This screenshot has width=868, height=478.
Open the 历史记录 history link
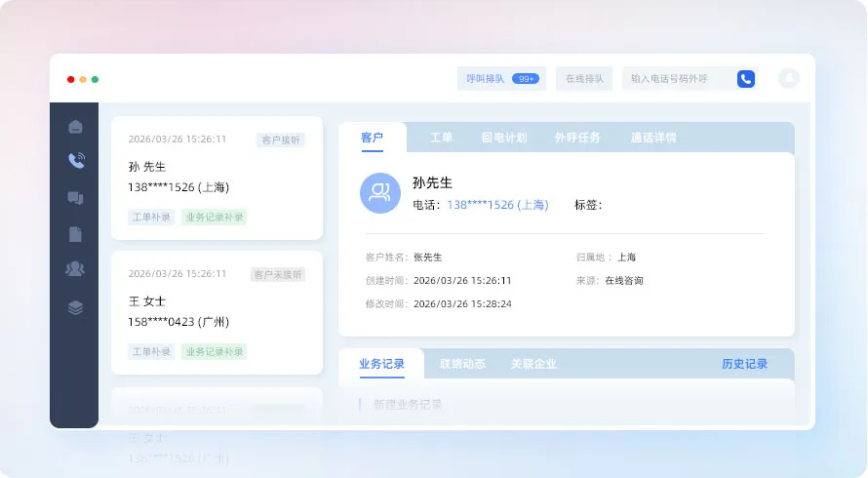pos(744,364)
